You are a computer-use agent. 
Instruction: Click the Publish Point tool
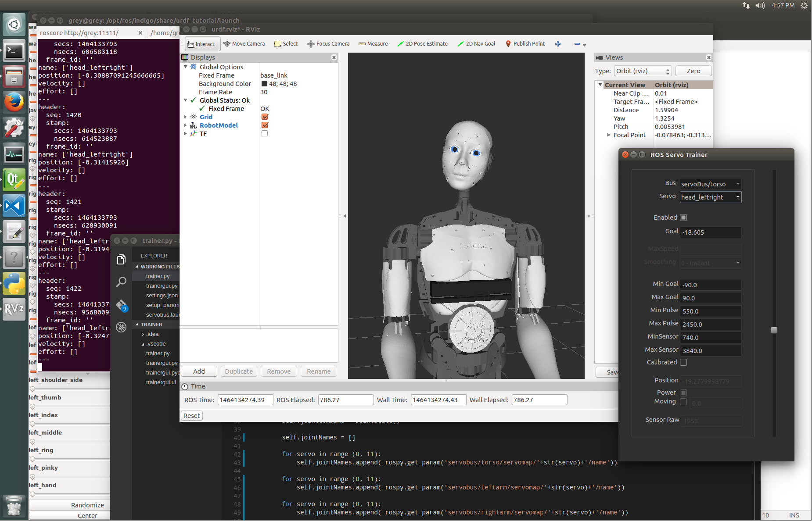[525, 44]
